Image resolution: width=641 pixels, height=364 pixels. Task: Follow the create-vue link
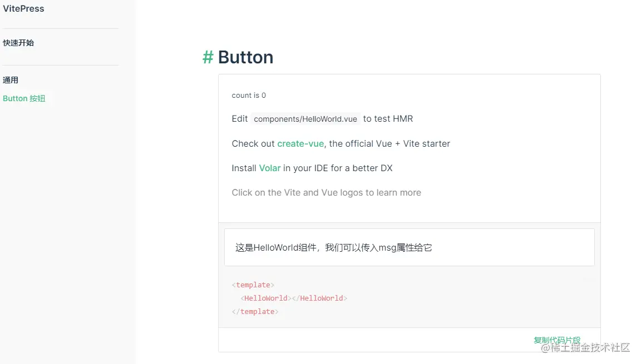tap(300, 143)
